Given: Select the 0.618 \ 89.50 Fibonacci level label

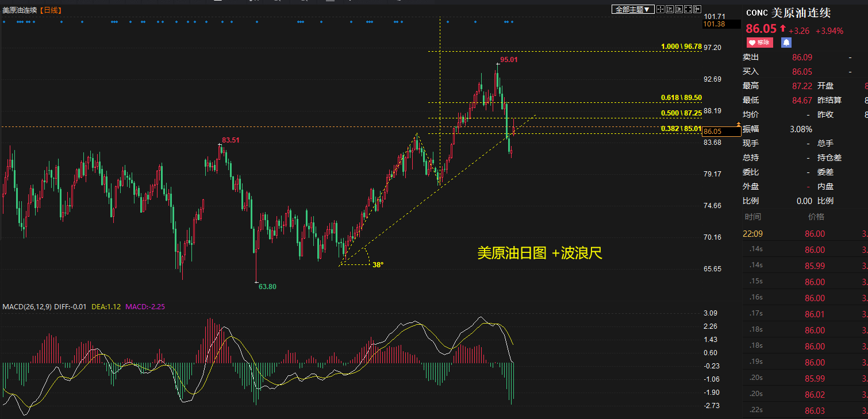Looking at the screenshot, I should point(681,98).
